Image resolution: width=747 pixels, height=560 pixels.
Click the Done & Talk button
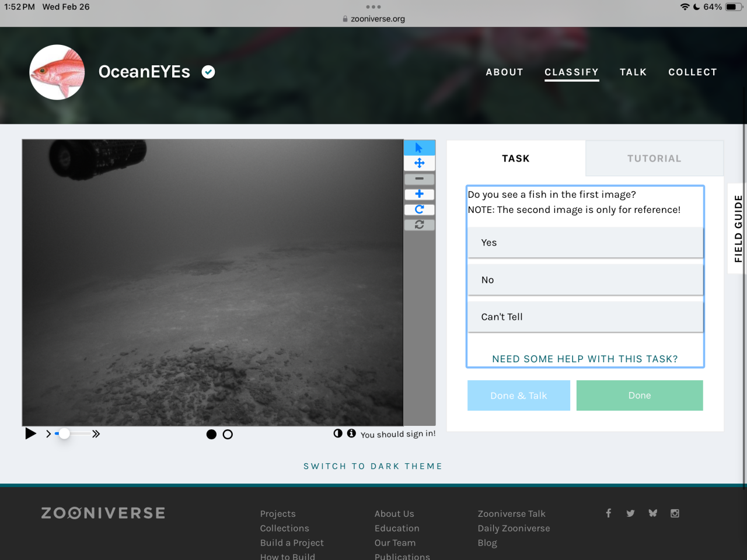[x=519, y=395]
